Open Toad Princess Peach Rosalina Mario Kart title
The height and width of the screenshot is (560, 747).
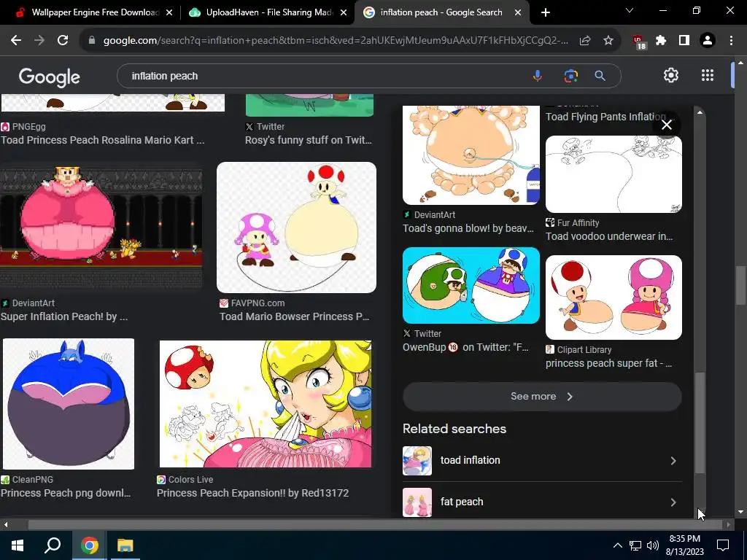(102, 140)
